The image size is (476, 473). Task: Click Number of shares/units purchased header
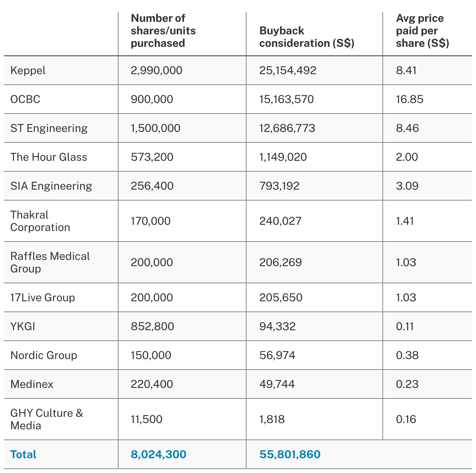point(163,31)
